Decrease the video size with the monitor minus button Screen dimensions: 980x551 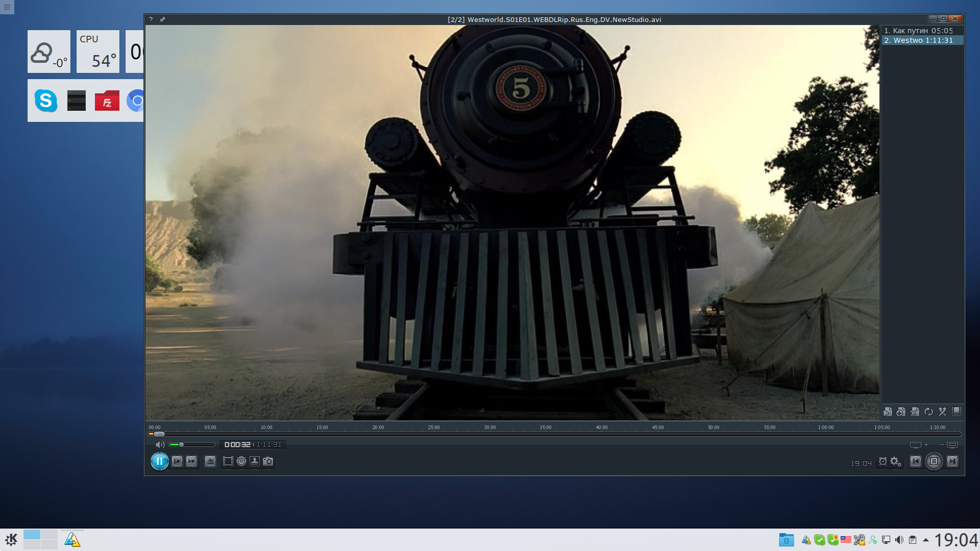tap(949, 445)
